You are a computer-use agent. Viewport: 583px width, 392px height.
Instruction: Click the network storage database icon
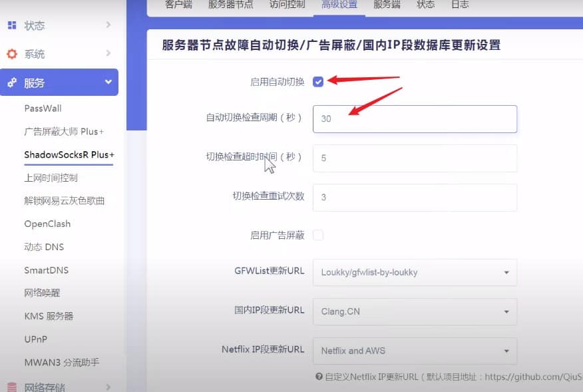pos(11,387)
